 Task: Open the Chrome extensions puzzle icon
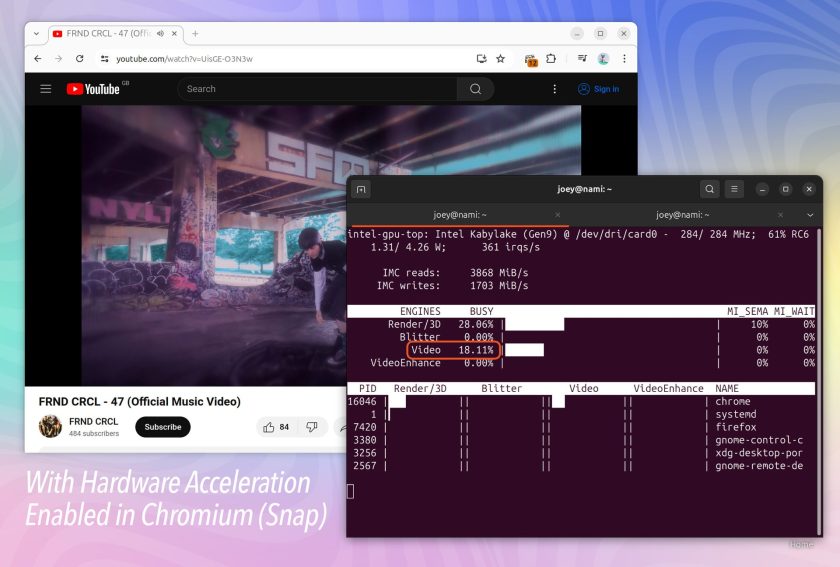coord(551,59)
